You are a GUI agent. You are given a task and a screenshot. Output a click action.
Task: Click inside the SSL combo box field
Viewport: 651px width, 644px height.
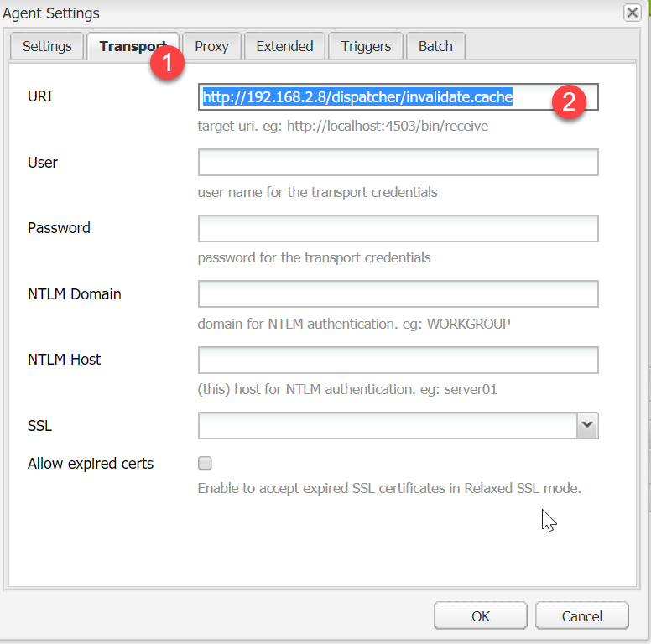coord(387,426)
